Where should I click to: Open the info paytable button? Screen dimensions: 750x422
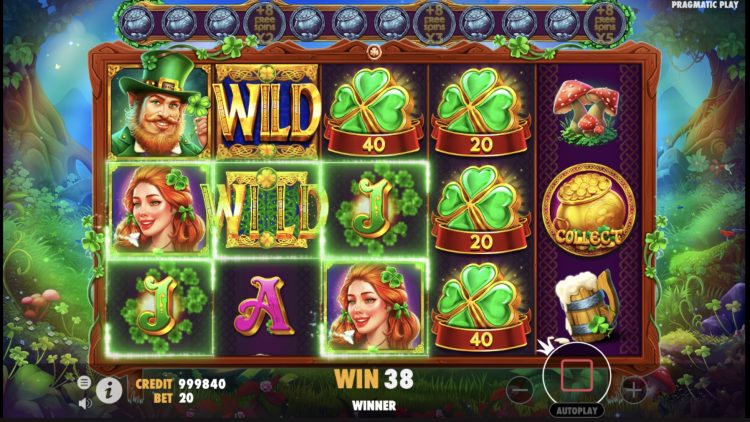109,391
